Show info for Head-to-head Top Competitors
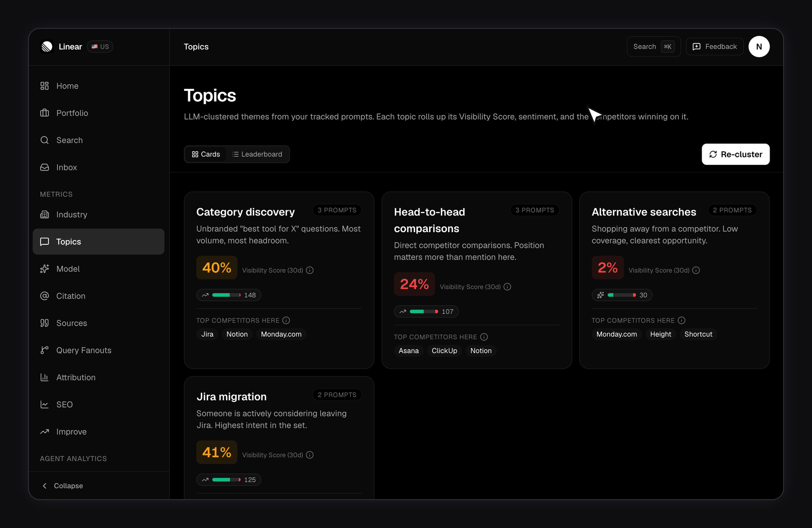812x528 pixels. click(484, 337)
